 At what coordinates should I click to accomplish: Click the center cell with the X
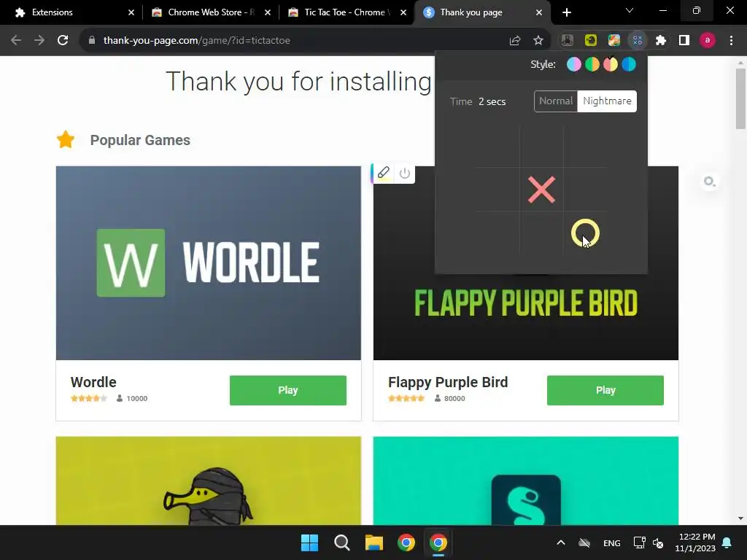pyautogui.click(x=542, y=190)
